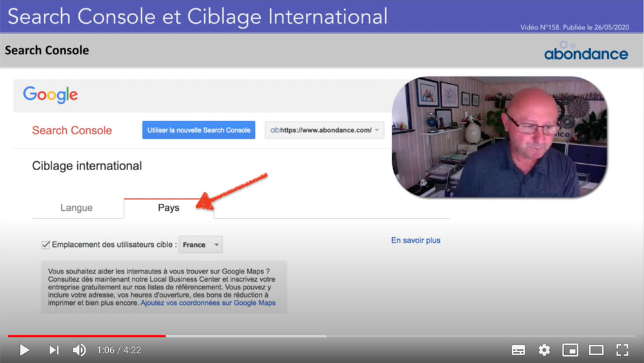Viewport: 644px width, 363px height.
Task: Click the Ciblage international heading
Action: coord(87,166)
